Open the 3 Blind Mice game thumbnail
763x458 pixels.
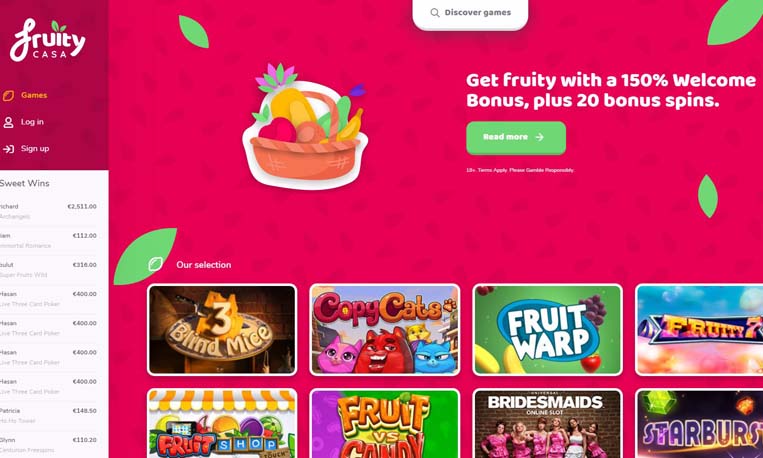[222, 330]
